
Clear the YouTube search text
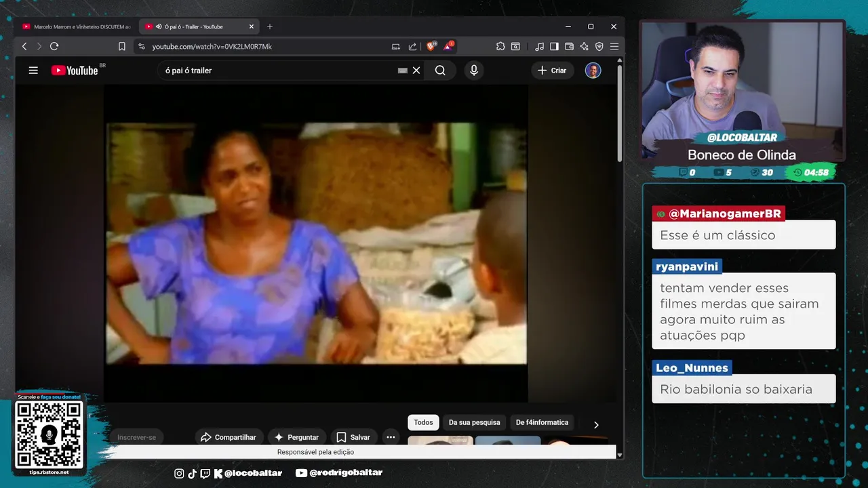[x=416, y=70]
